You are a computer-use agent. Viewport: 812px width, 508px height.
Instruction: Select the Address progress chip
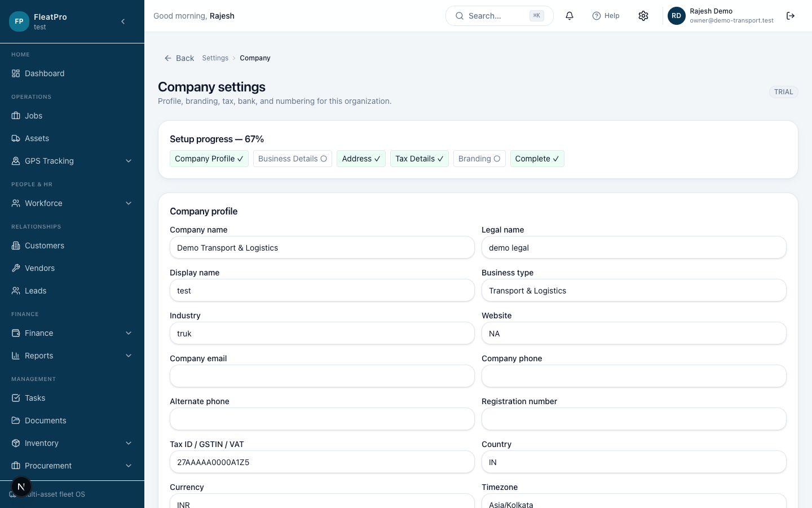361,159
